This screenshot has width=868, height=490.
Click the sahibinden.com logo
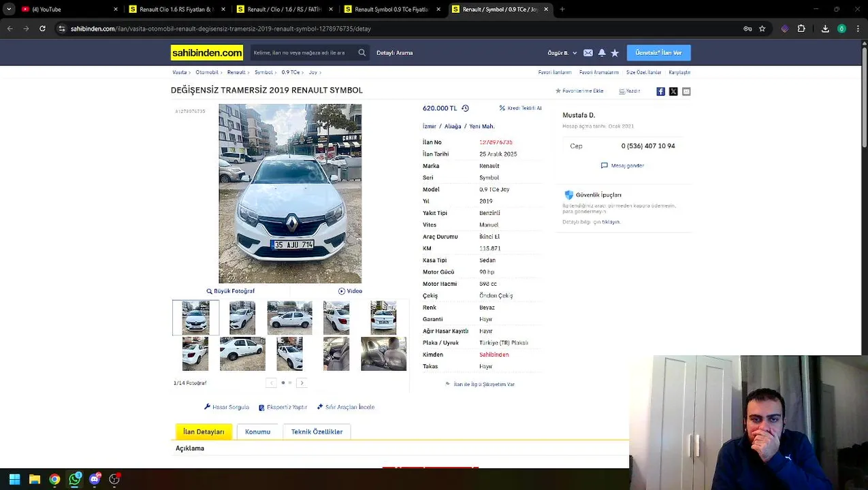tap(206, 52)
